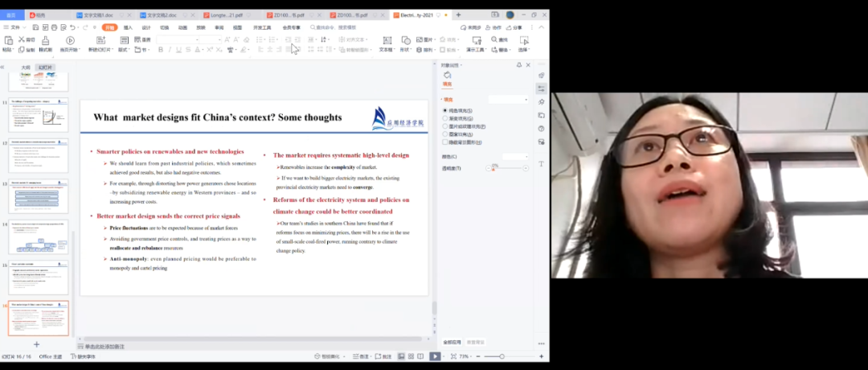Viewport: 868px width, 370px height.
Task: Click the add new slide plus icon
Action: [x=36, y=344]
